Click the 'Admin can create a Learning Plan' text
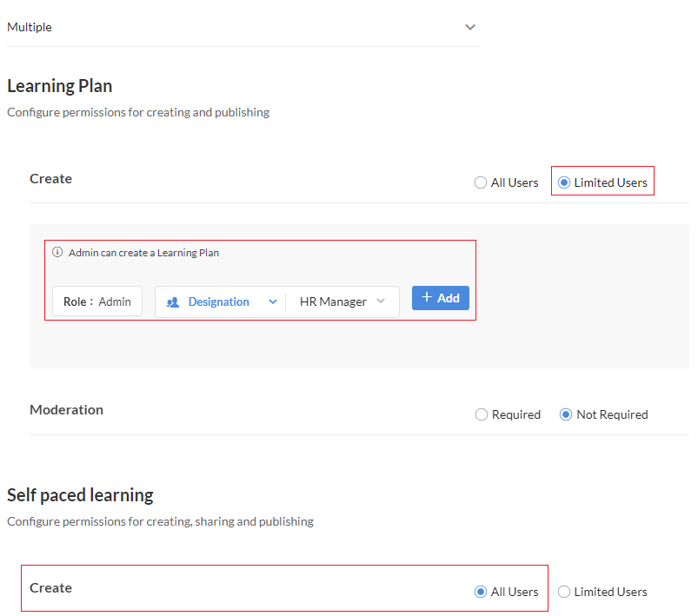This screenshot has height=616, width=698. tap(143, 253)
